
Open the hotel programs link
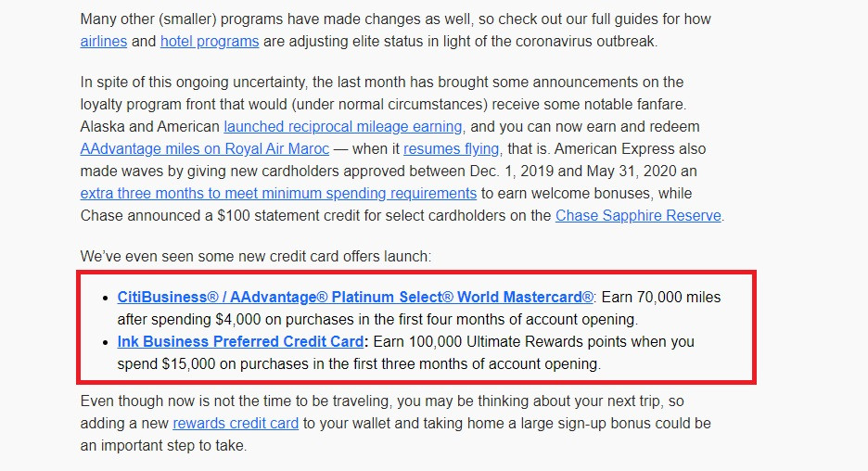(210, 42)
